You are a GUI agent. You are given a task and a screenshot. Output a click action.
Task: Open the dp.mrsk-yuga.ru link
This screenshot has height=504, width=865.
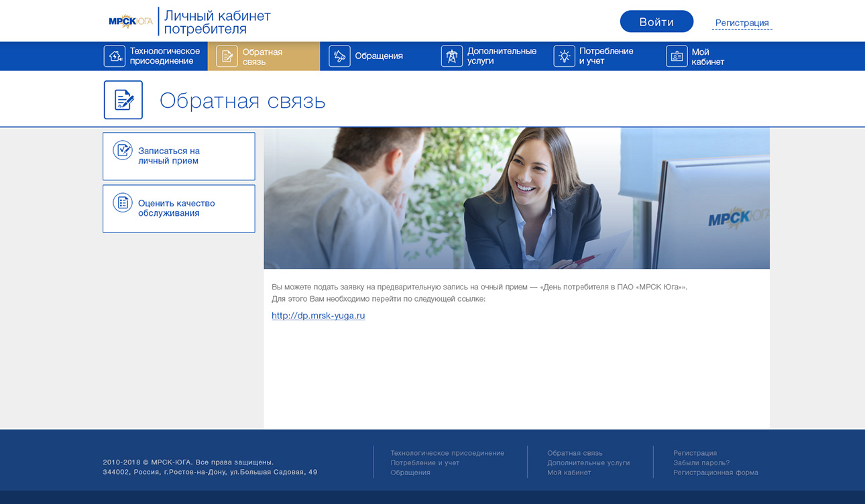(318, 316)
